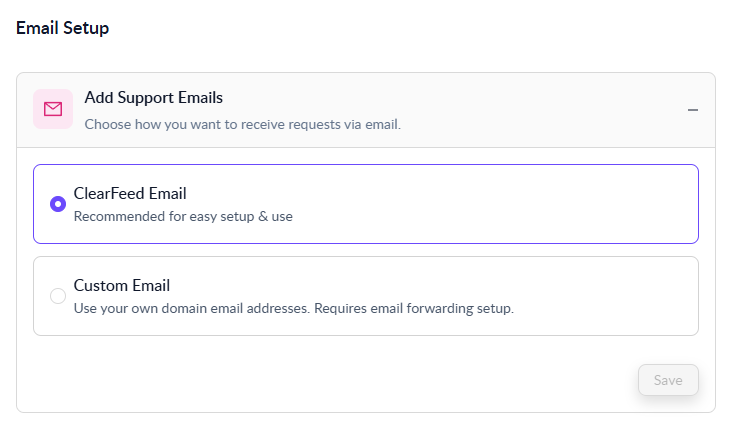Click "Recommended for easy setup & use" text
Viewport: 739px width, 422px height.
pyautogui.click(x=183, y=216)
